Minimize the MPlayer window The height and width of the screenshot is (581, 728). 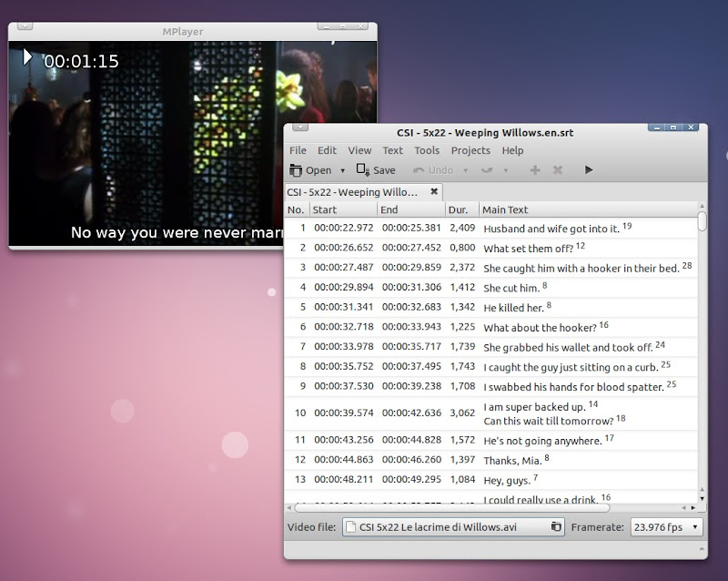pyautogui.click(x=327, y=26)
